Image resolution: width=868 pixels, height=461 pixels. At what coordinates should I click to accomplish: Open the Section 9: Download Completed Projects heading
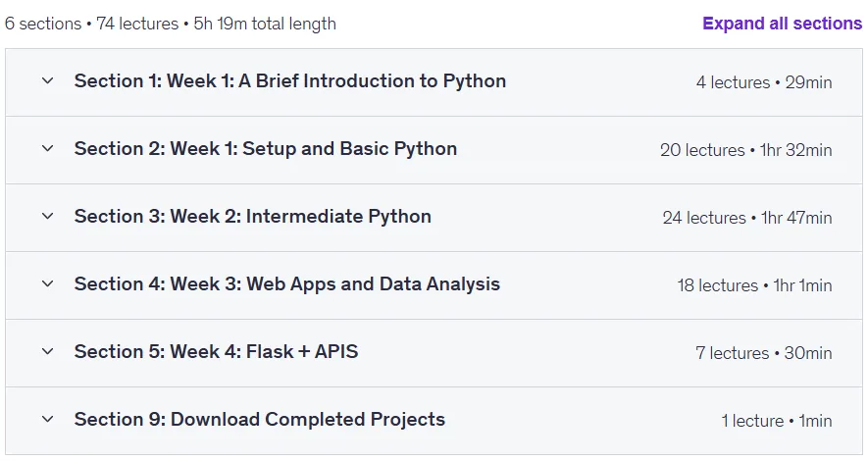(x=260, y=420)
